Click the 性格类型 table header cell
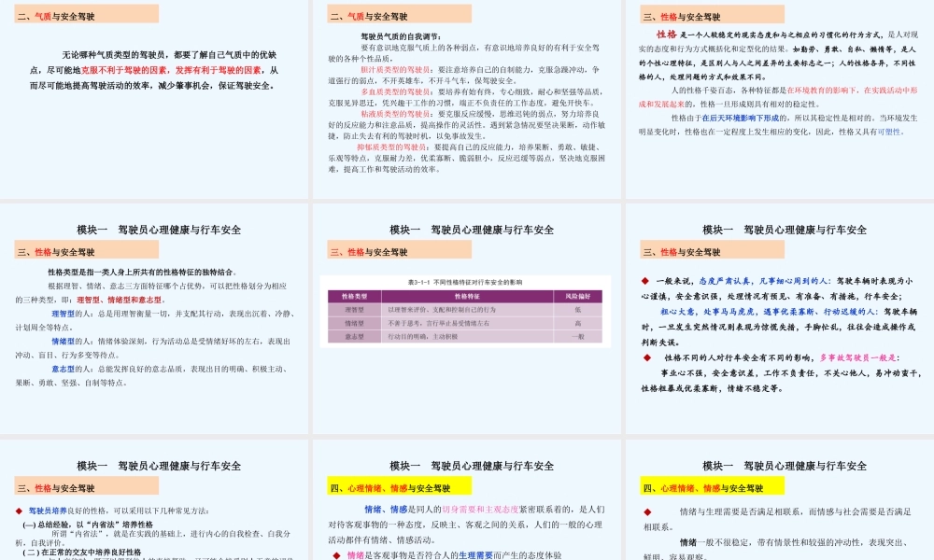Image resolution: width=934 pixels, height=560 pixels. (x=354, y=297)
